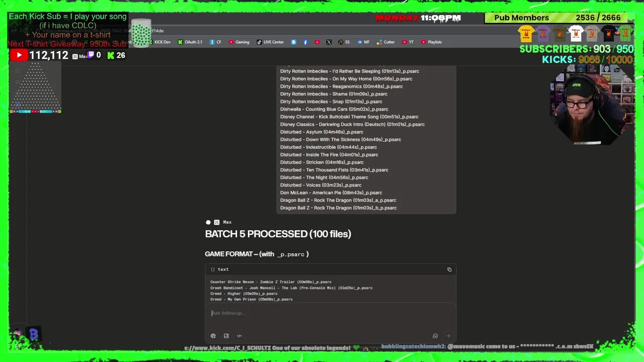The width and height of the screenshot is (644, 362).
Task: Open the blue icon bookmark after LIVE Center
Action: [x=294, y=42]
